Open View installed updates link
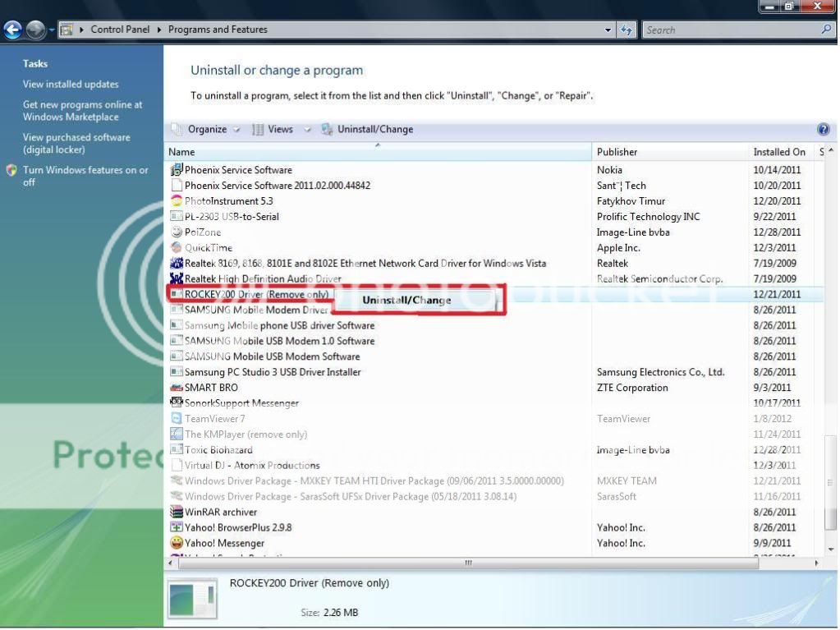The width and height of the screenshot is (840, 630). tap(71, 84)
